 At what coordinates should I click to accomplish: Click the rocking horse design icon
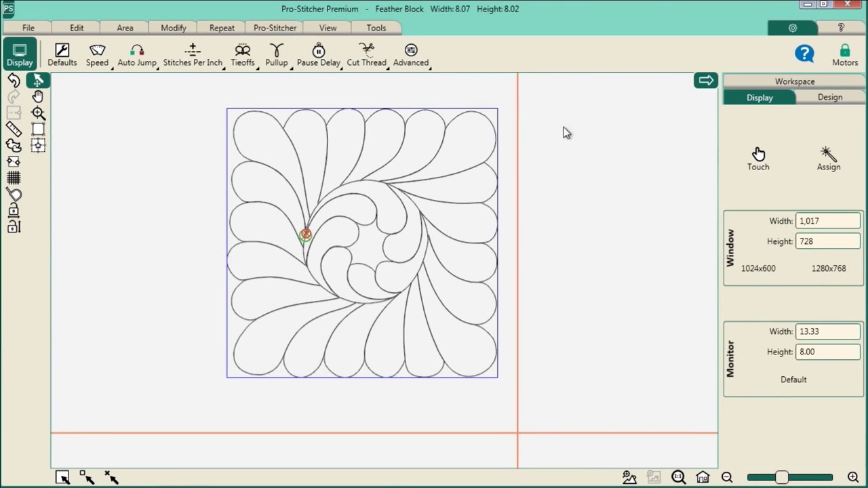tap(14, 146)
